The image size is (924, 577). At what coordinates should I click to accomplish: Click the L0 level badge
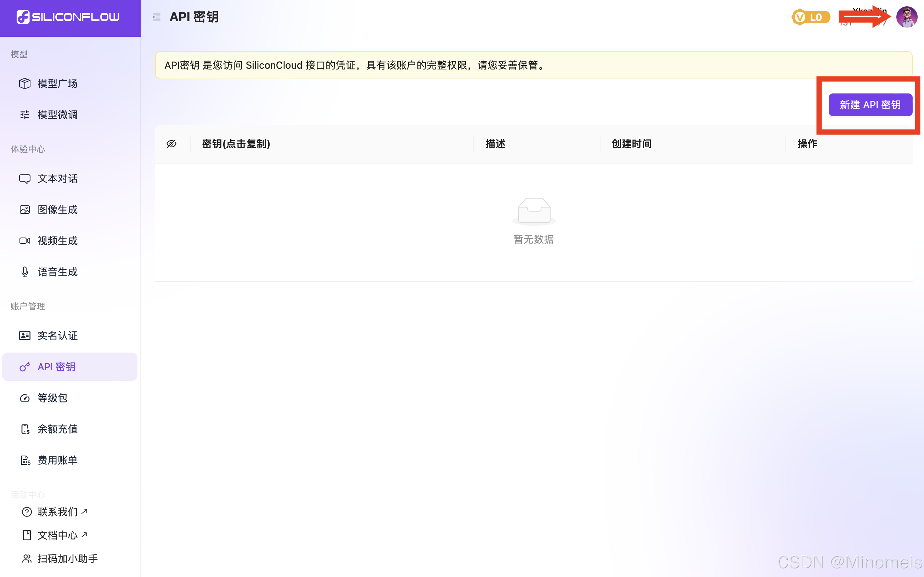click(x=811, y=17)
